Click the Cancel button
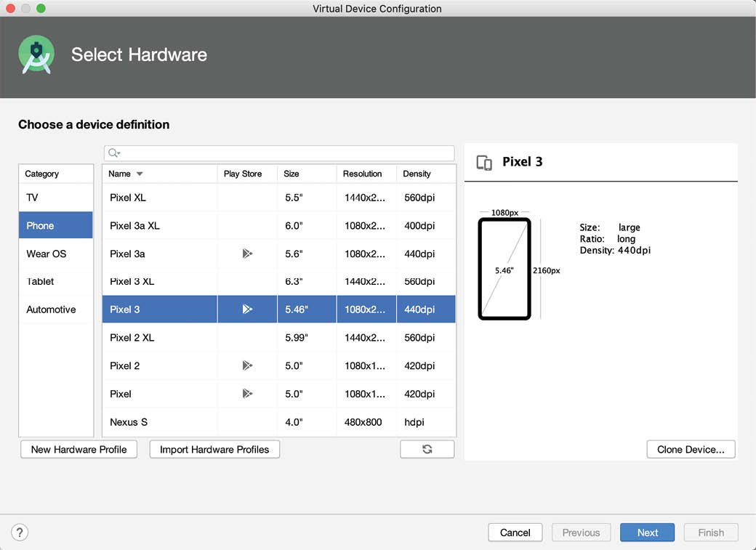756x550 pixels. tap(515, 533)
